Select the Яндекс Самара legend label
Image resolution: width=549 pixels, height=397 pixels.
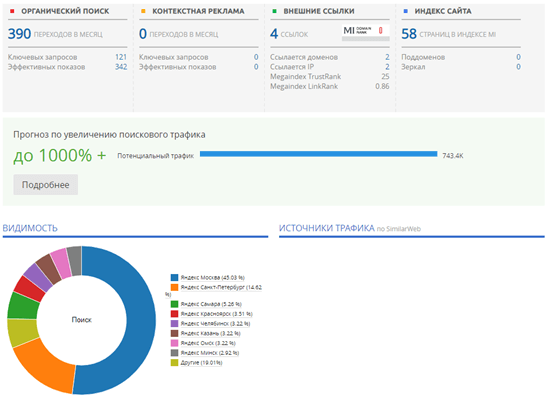tap(211, 304)
